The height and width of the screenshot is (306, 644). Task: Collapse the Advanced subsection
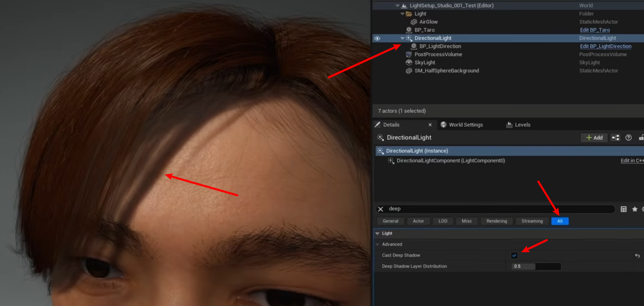pyautogui.click(x=377, y=245)
